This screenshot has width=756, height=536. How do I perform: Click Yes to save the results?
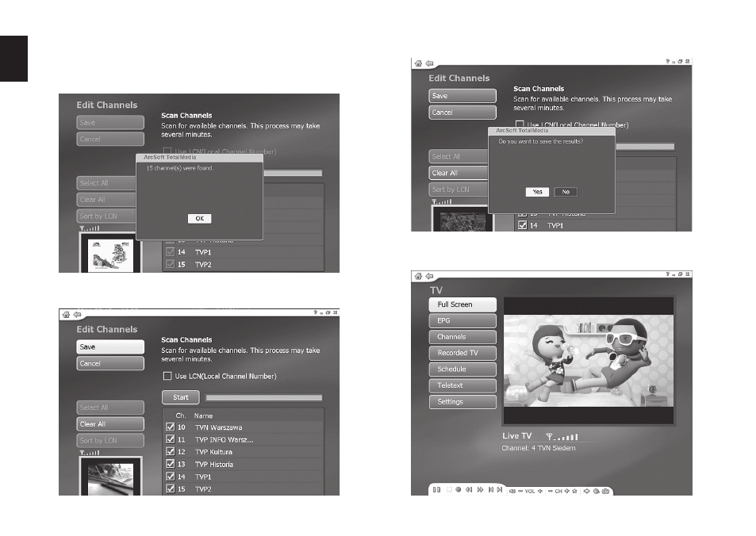(537, 192)
